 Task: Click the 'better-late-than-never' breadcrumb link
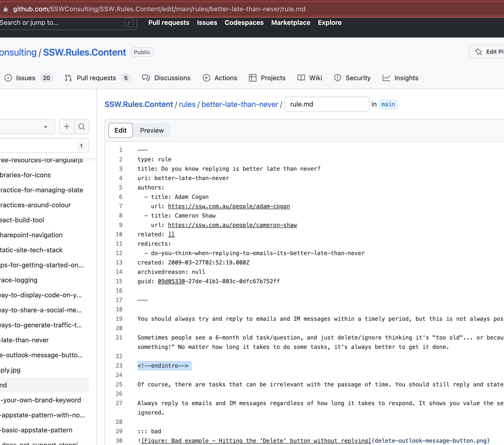[240, 104]
